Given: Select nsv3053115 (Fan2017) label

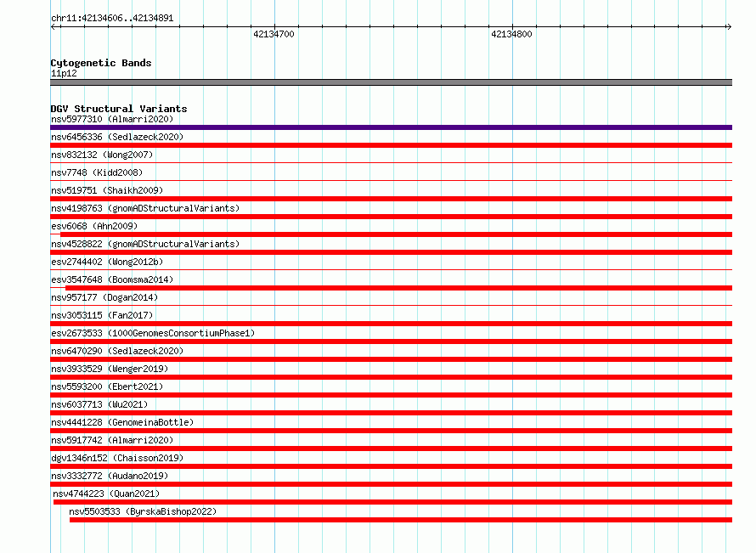Looking at the screenshot, I should [102, 315].
